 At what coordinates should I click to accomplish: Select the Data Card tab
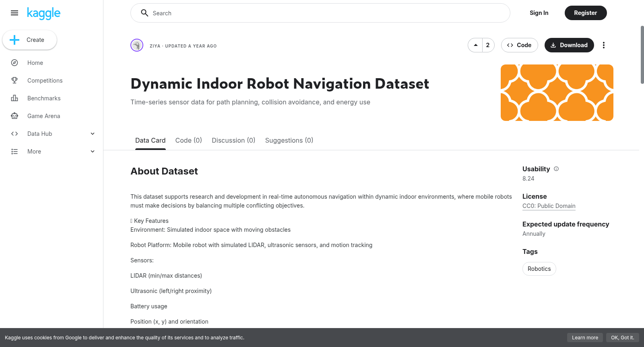click(x=151, y=140)
